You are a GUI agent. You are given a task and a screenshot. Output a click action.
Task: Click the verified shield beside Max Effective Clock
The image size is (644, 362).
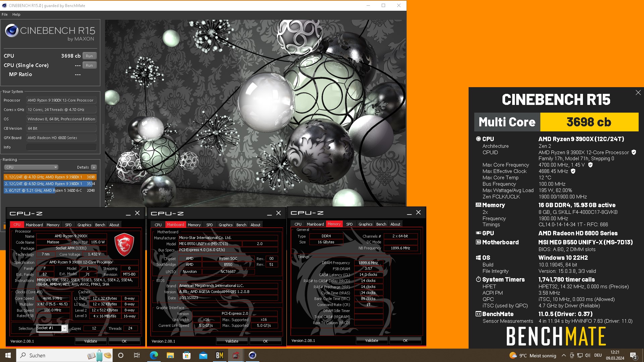[573, 171]
